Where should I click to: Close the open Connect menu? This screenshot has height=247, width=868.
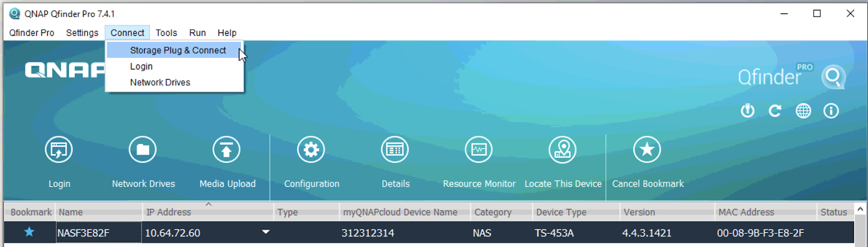[x=127, y=33]
